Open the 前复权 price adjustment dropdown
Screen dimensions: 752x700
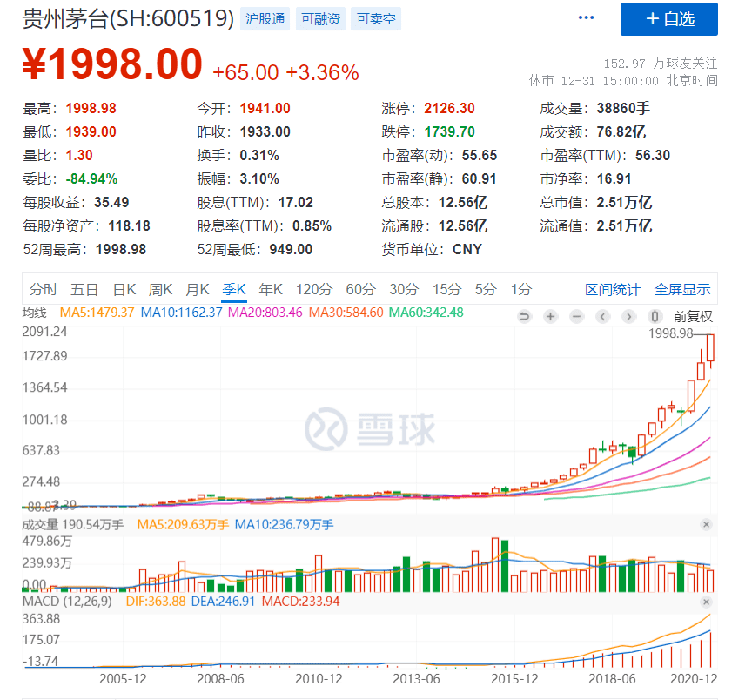694,317
